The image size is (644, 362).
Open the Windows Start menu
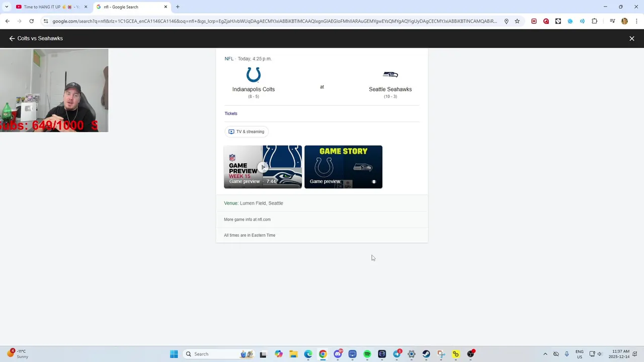[x=174, y=354]
